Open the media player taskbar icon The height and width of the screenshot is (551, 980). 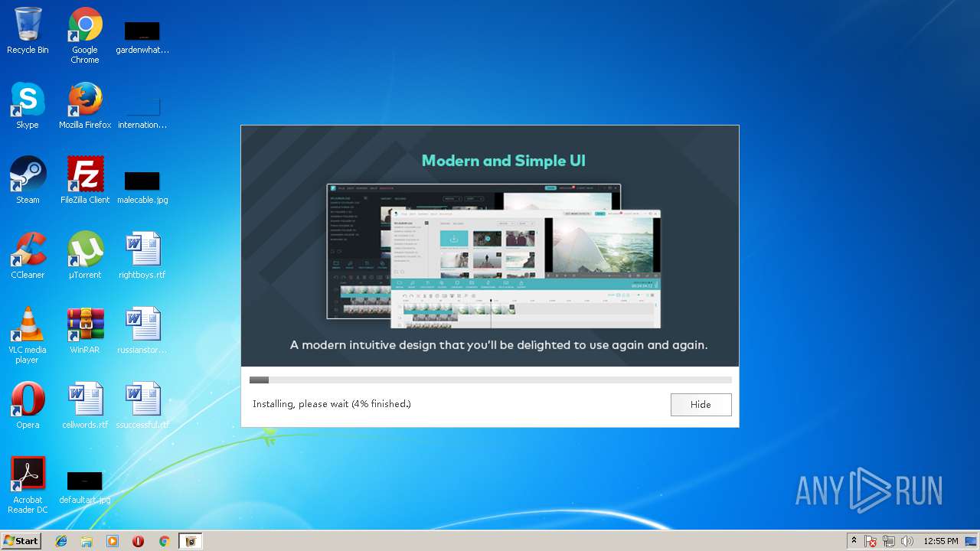click(113, 541)
